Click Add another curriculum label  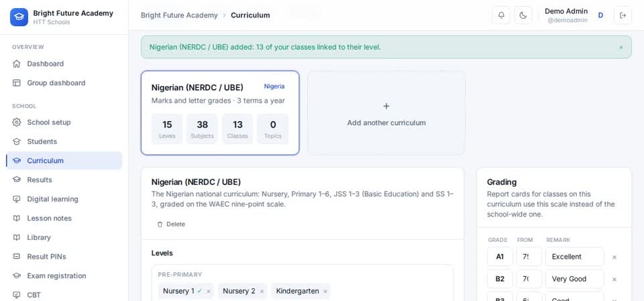pos(386,122)
